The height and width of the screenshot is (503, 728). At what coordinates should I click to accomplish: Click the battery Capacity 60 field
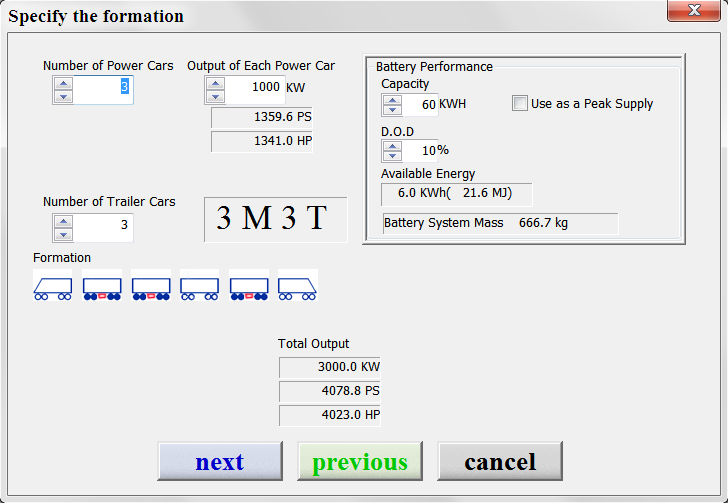[x=420, y=105]
